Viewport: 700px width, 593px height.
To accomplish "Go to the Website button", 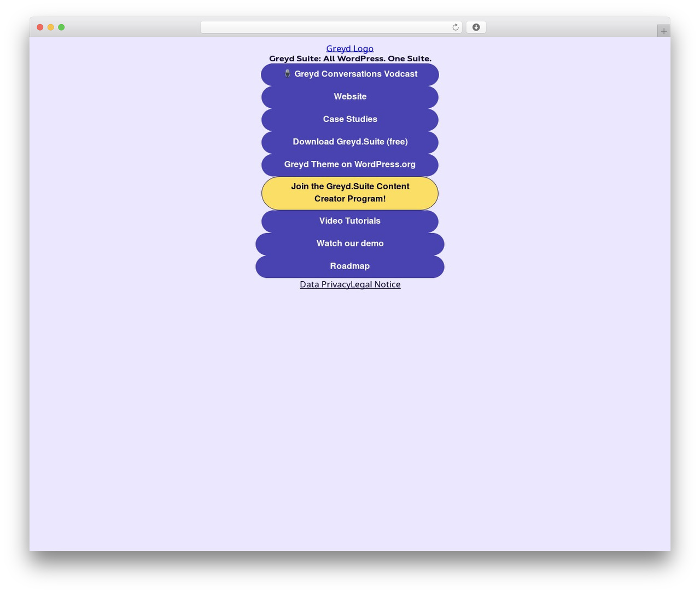I will [x=350, y=97].
